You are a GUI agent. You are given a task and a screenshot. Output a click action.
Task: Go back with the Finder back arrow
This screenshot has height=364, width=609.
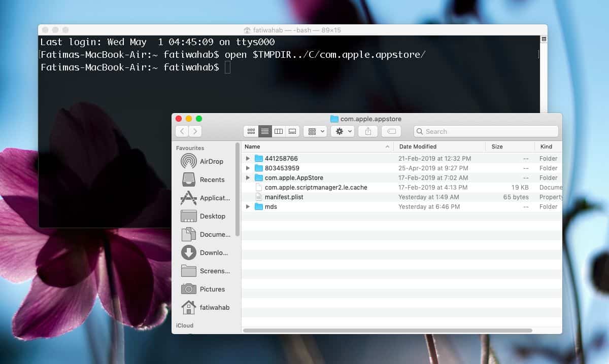click(182, 131)
